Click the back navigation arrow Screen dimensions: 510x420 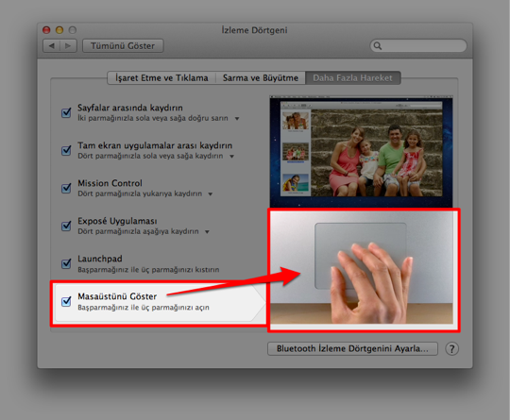52,46
